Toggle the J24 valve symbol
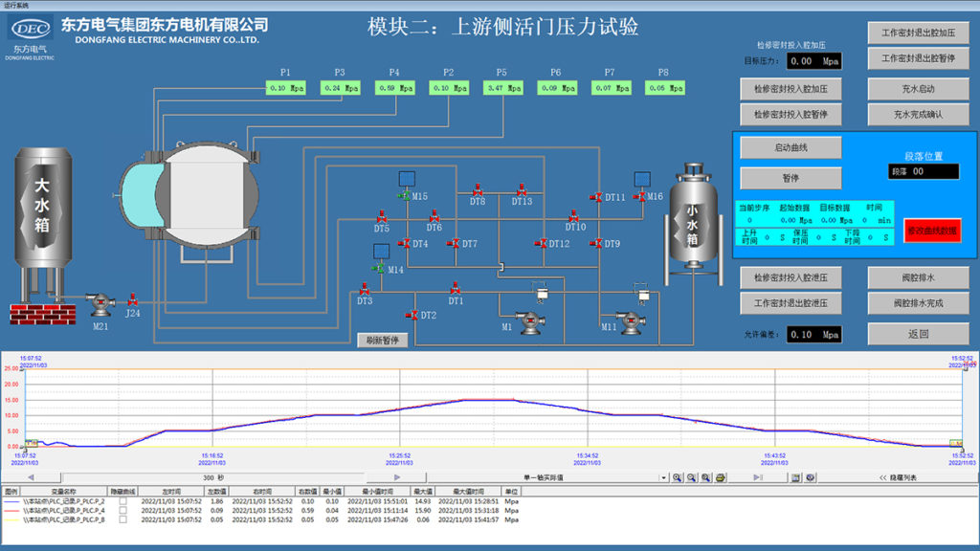The width and height of the screenshot is (980, 551). tap(132, 299)
